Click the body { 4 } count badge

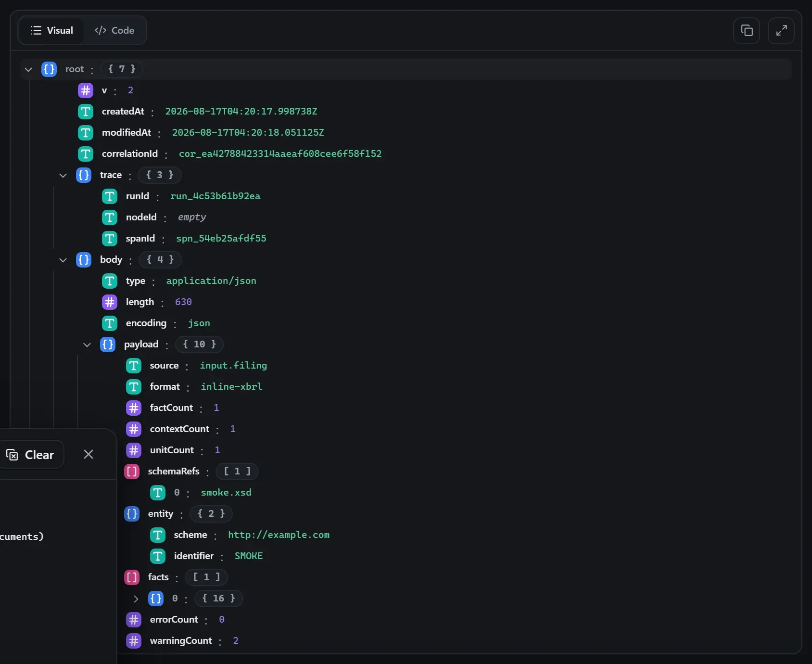pos(160,260)
